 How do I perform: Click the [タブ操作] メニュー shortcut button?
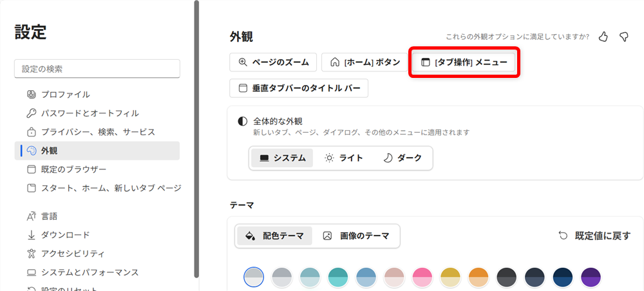[x=464, y=62]
